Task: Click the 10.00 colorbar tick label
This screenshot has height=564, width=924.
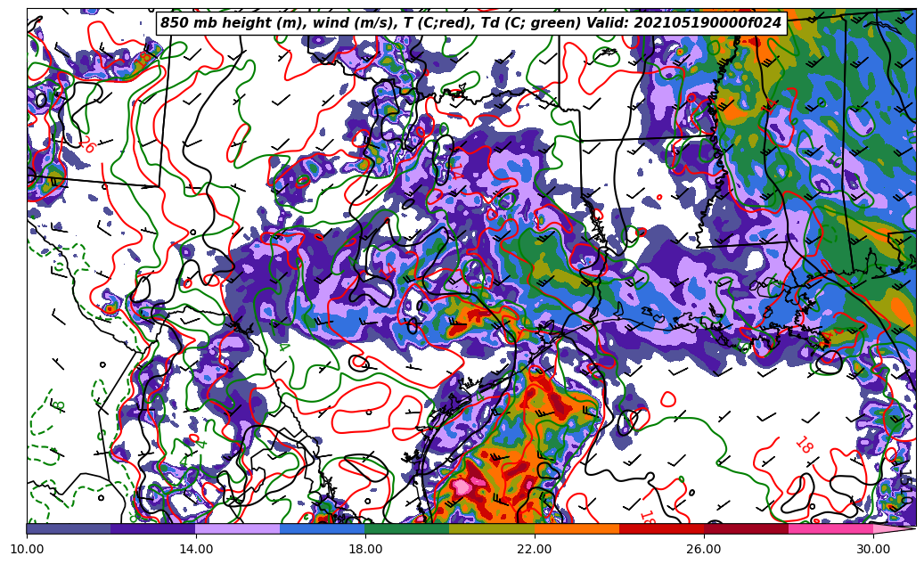Action: (27, 549)
